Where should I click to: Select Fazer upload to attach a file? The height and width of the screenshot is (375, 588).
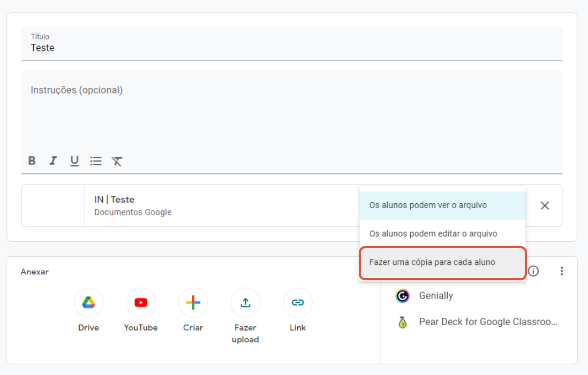pos(245,302)
